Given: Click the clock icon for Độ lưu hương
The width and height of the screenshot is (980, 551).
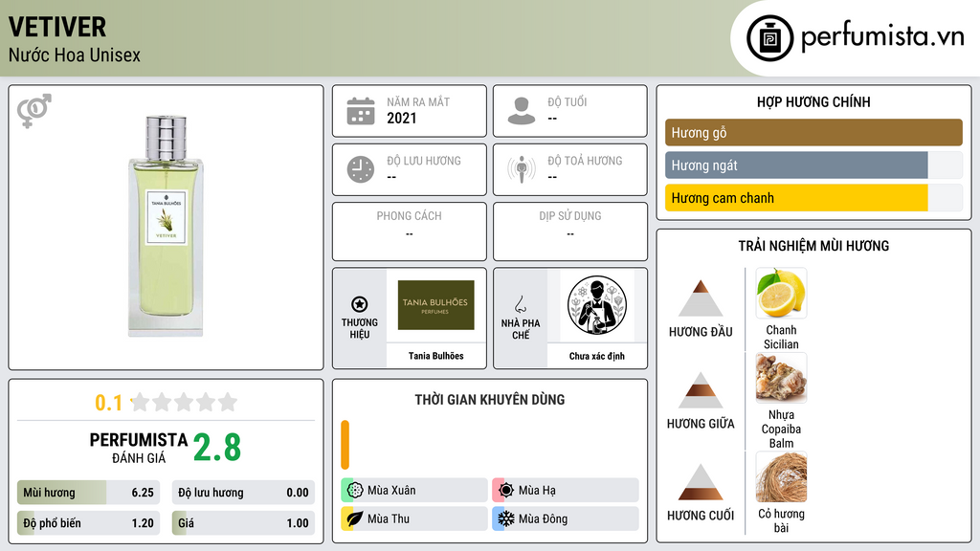Looking at the screenshot, I should click(361, 169).
